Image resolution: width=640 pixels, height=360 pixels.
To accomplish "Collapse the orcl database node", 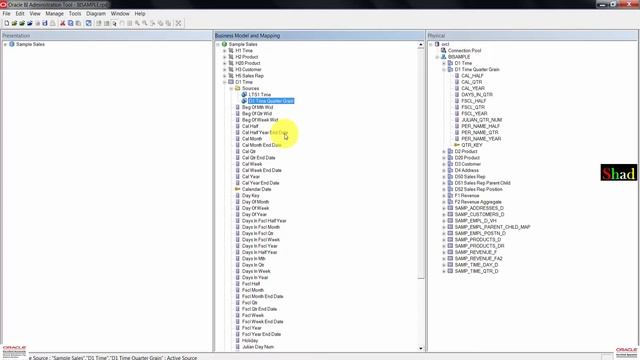I will tap(431, 44).
